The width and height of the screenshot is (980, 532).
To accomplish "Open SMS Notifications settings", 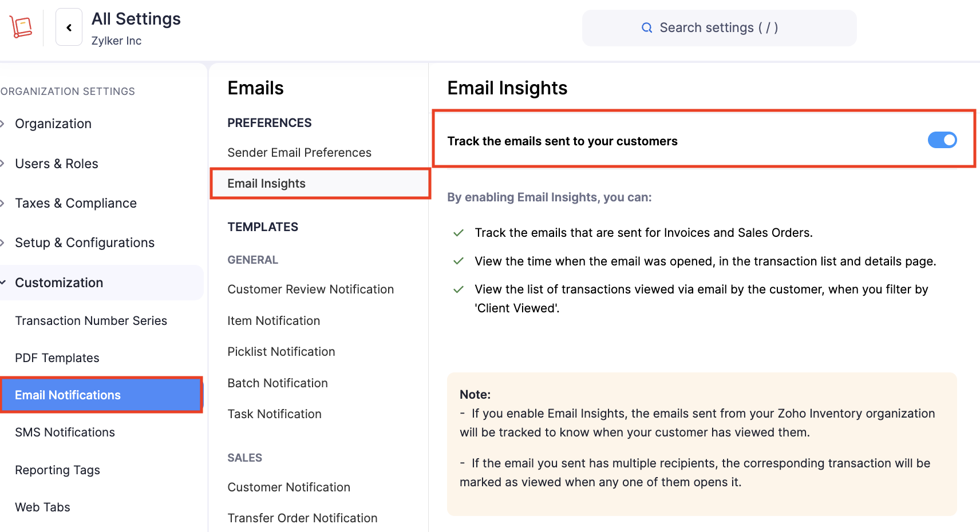I will pos(65,432).
